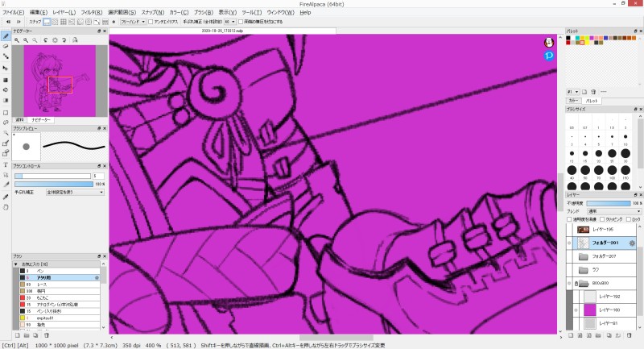The image size is (644, 349).
Task: Select the Divide tool in toolbox
Action: click(6, 185)
